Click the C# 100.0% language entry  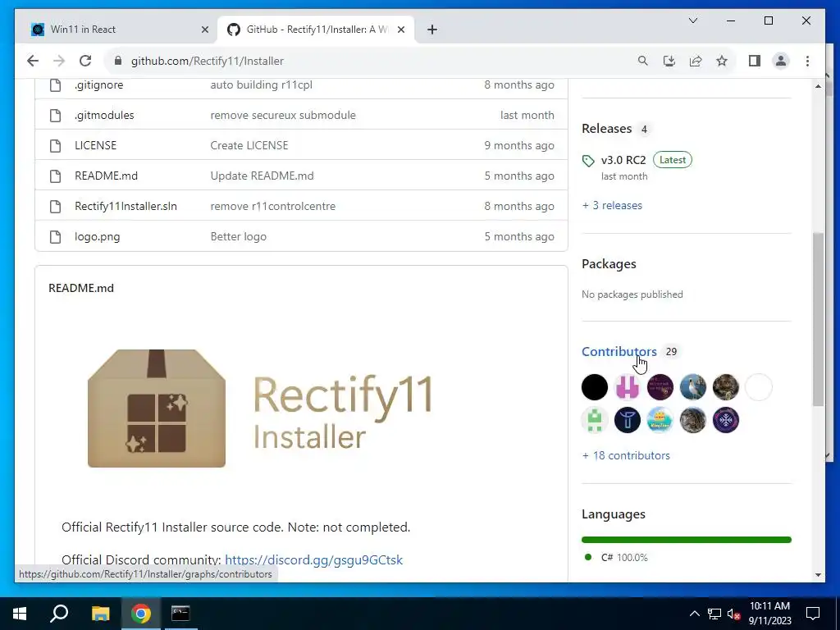[616, 558]
